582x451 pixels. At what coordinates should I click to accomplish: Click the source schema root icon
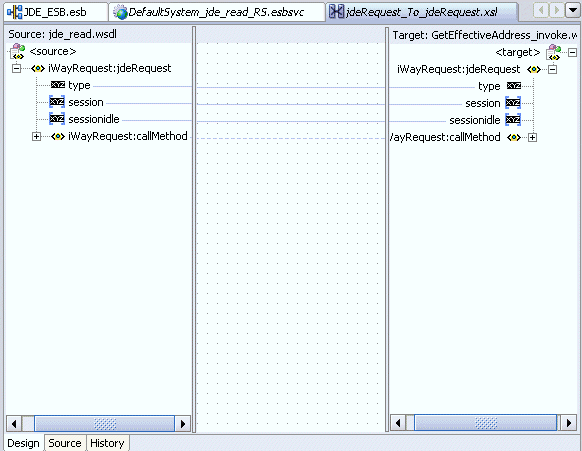[17, 51]
